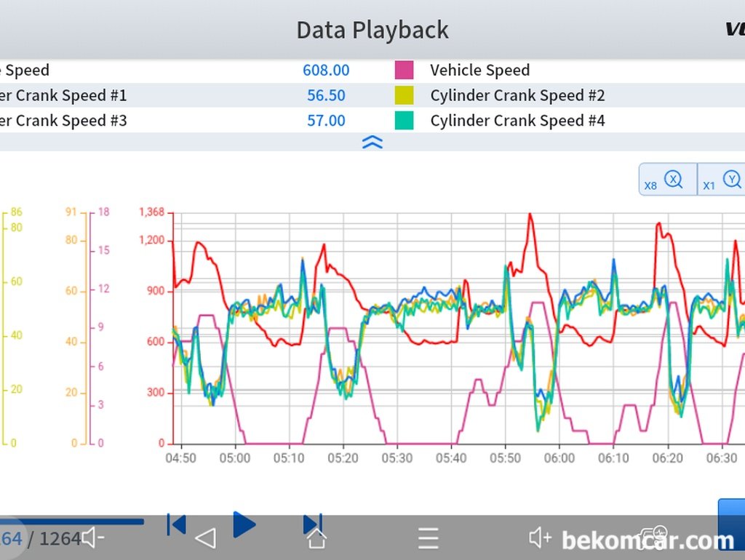Tap the volume down speaker icon

(92, 539)
